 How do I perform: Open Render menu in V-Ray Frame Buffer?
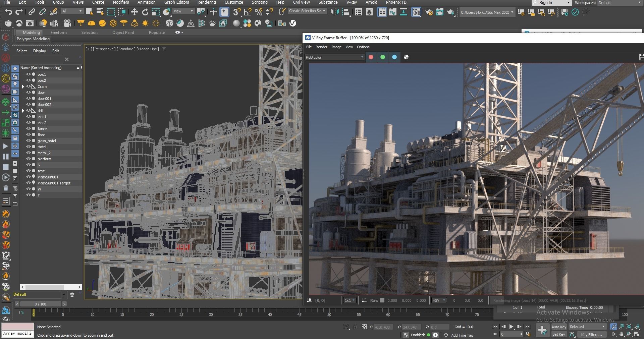[321, 47]
